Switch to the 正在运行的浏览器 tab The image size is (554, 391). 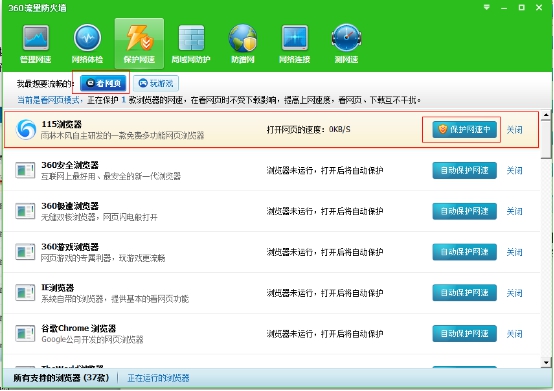coord(158,378)
